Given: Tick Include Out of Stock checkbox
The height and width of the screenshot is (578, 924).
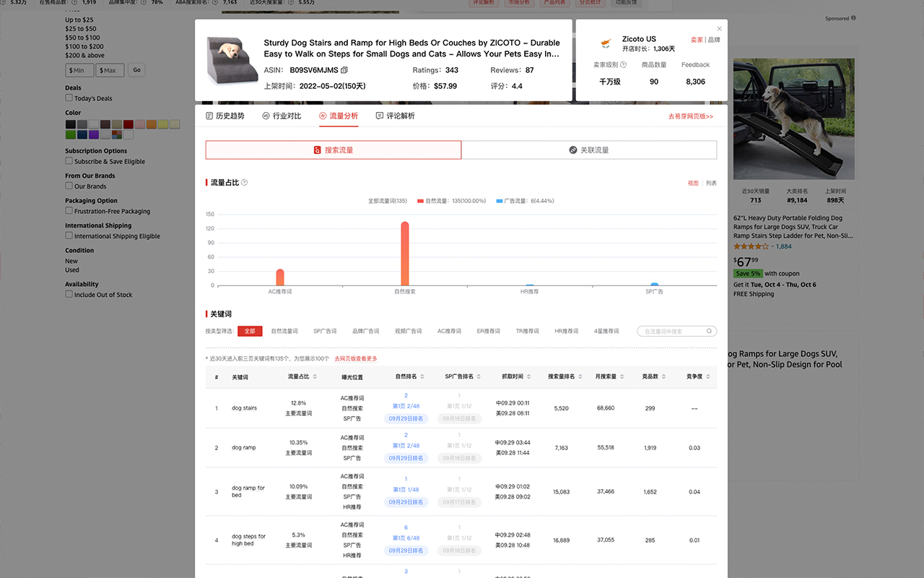Looking at the screenshot, I should pos(69,295).
